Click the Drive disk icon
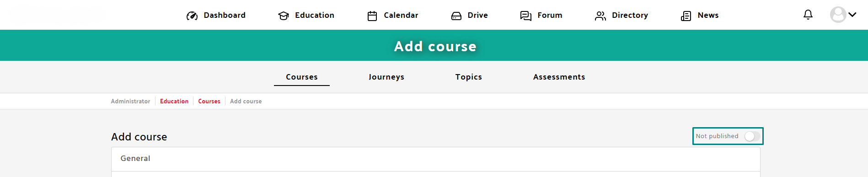 tap(456, 16)
